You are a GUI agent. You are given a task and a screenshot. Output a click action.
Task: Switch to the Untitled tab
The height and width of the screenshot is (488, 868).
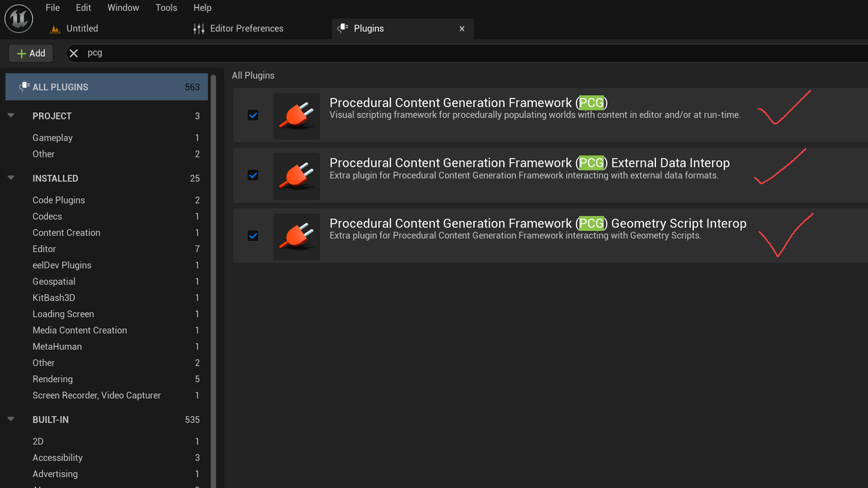pos(82,28)
